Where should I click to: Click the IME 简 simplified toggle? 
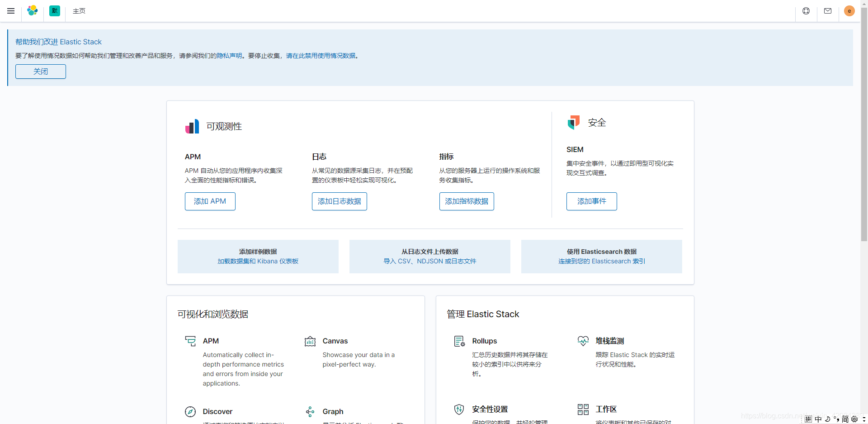coord(845,419)
